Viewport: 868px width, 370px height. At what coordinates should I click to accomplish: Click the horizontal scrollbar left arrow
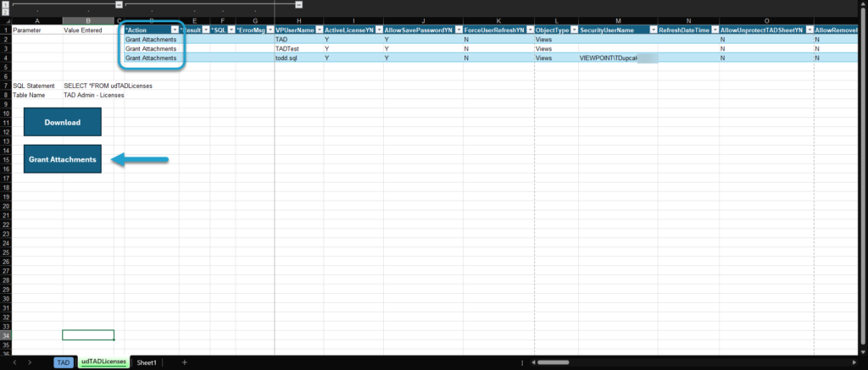[532, 363]
